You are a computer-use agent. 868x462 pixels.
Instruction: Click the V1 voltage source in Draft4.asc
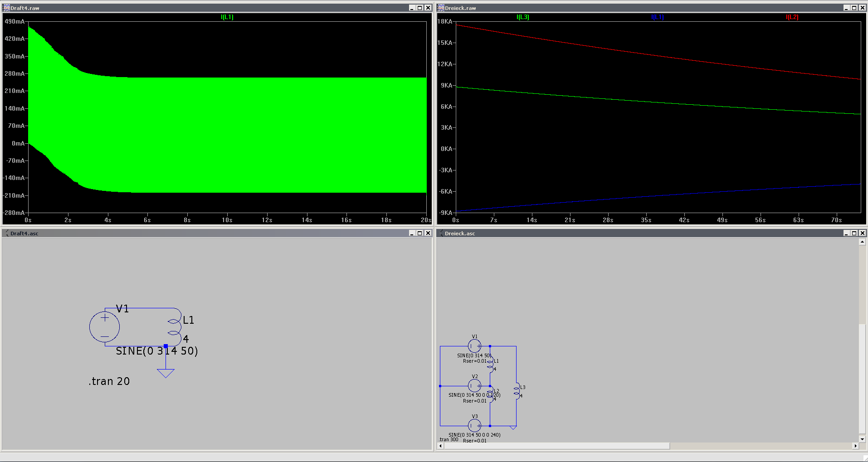click(x=105, y=327)
